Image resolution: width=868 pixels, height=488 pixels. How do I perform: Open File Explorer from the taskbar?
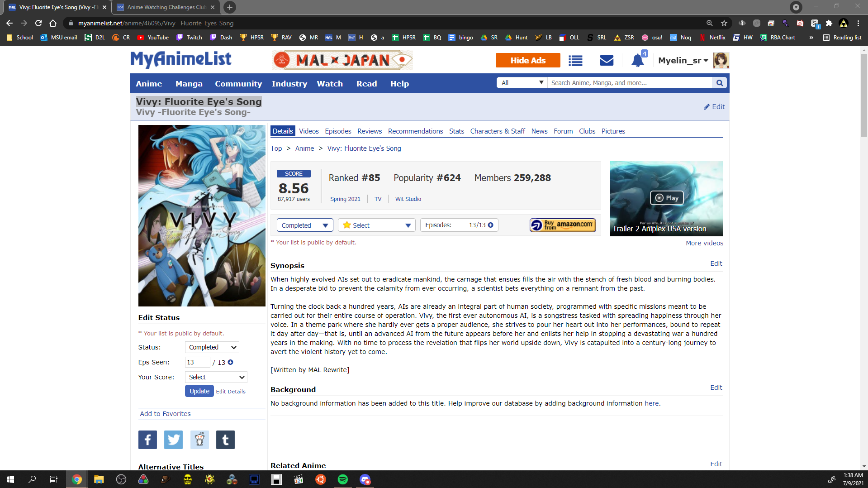99,479
